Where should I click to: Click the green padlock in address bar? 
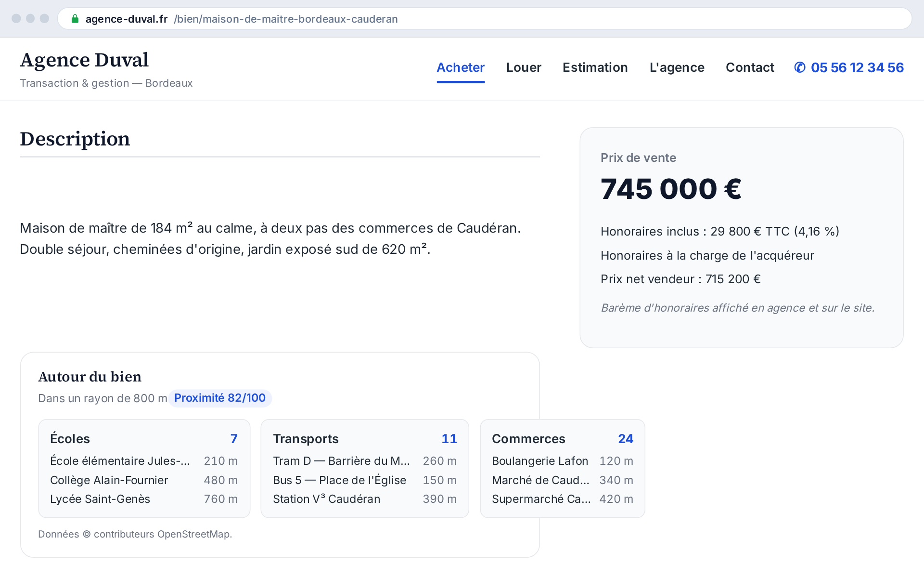point(75,19)
